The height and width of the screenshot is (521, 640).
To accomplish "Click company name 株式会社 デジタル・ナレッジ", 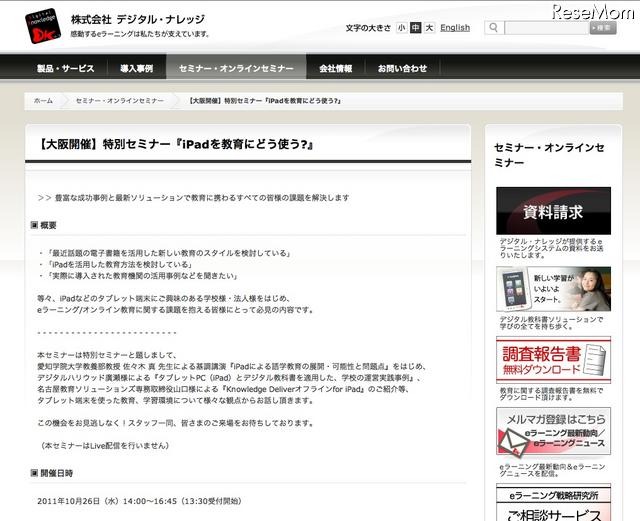I will [x=138, y=19].
